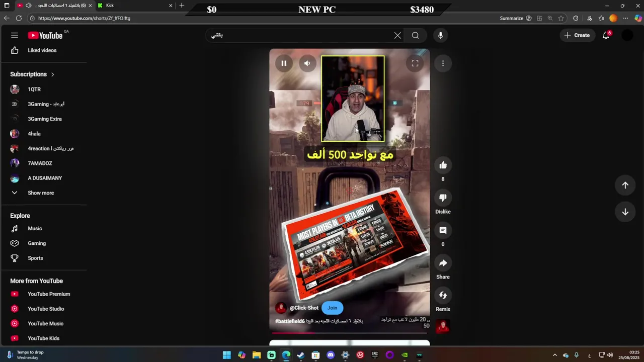The image size is (644, 362).
Task: Open Edge Settings and more menu
Action: (625, 18)
